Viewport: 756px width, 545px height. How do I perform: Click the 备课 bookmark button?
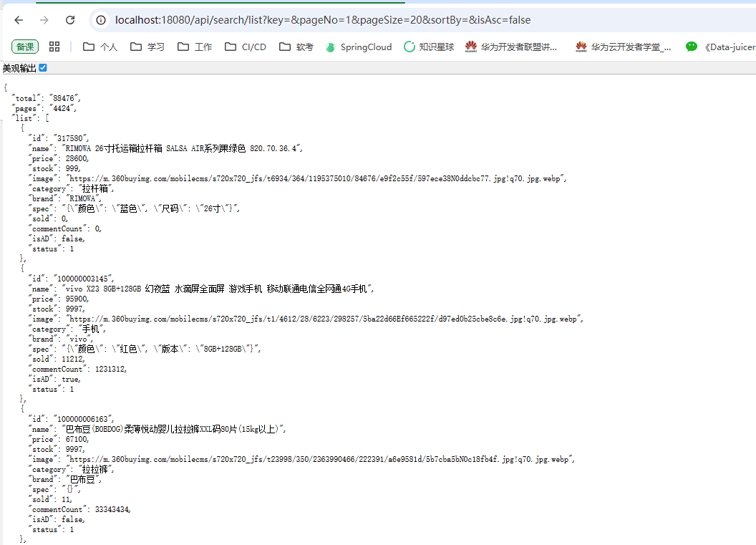pos(24,46)
